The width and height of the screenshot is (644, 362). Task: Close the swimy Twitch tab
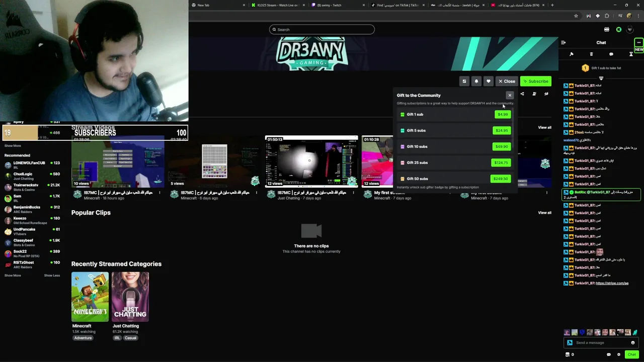pos(363,5)
